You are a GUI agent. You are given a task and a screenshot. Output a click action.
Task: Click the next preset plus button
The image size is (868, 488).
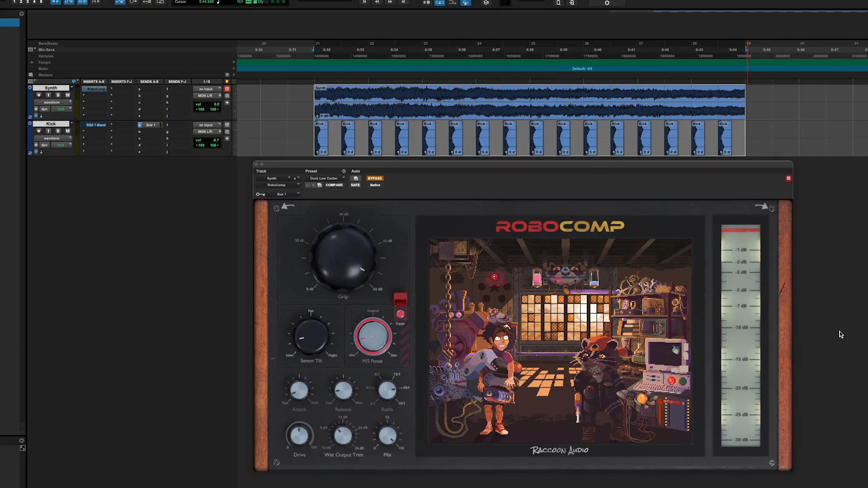pyautogui.click(x=313, y=185)
